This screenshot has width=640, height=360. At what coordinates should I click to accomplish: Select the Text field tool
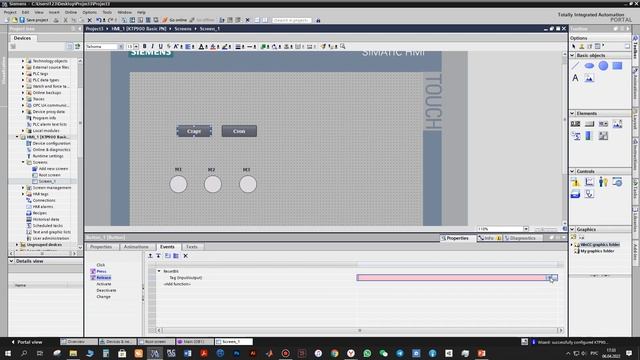pos(576,78)
